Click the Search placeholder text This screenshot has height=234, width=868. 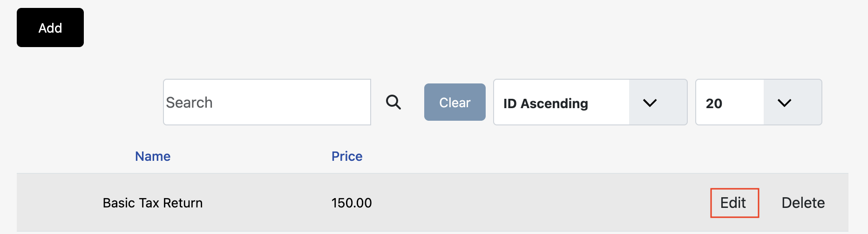tap(190, 103)
